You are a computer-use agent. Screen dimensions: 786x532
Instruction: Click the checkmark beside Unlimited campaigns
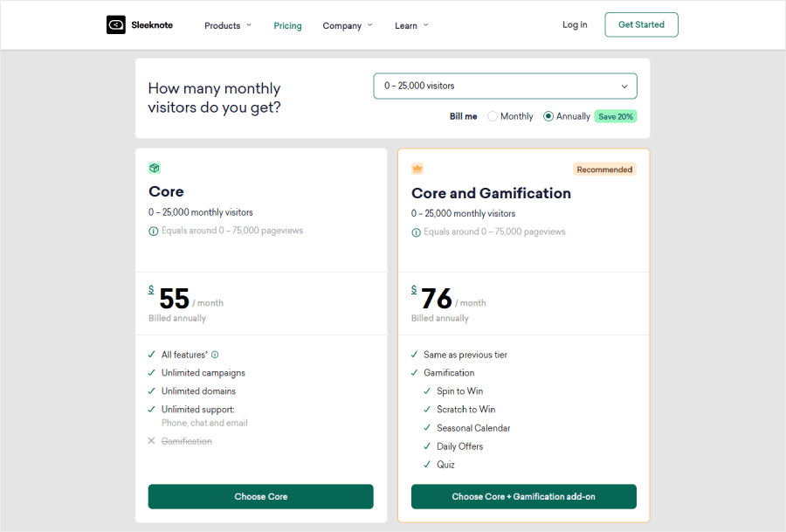click(x=152, y=372)
